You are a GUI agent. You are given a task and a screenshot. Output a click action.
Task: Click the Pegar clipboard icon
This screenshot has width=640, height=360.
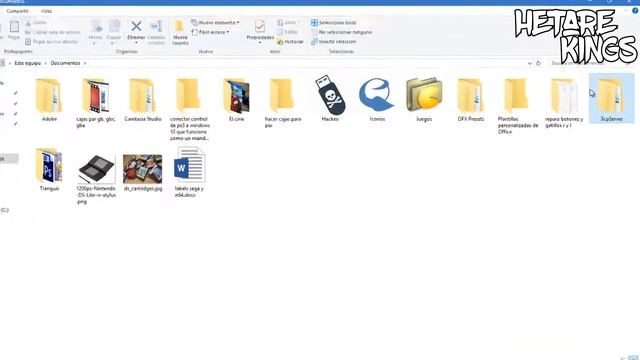(14, 27)
